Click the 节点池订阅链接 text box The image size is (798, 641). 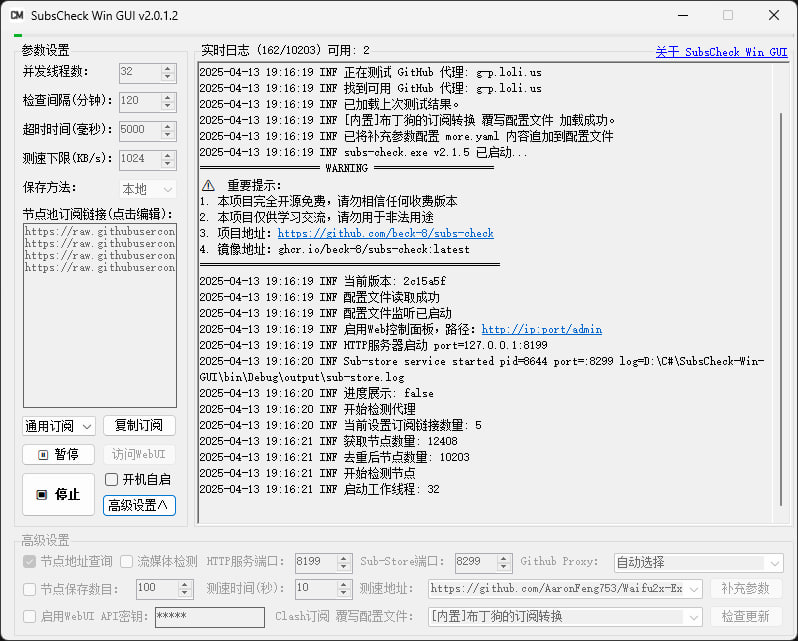click(x=100, y=315)
